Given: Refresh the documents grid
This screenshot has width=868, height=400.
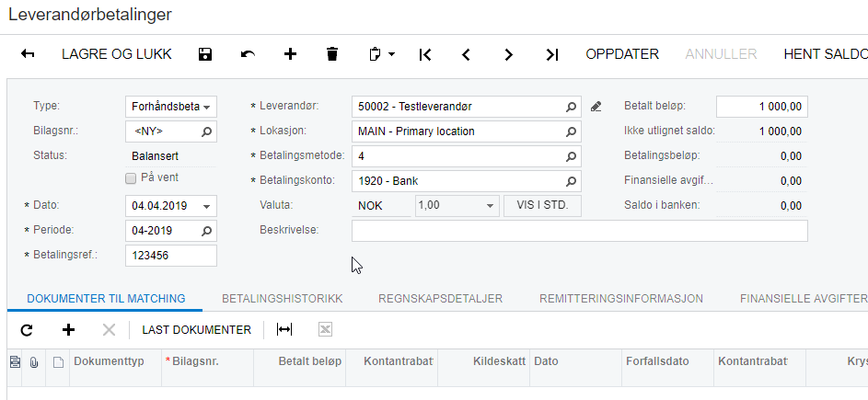Looking at the screenshot, I should tap(27, 330).
